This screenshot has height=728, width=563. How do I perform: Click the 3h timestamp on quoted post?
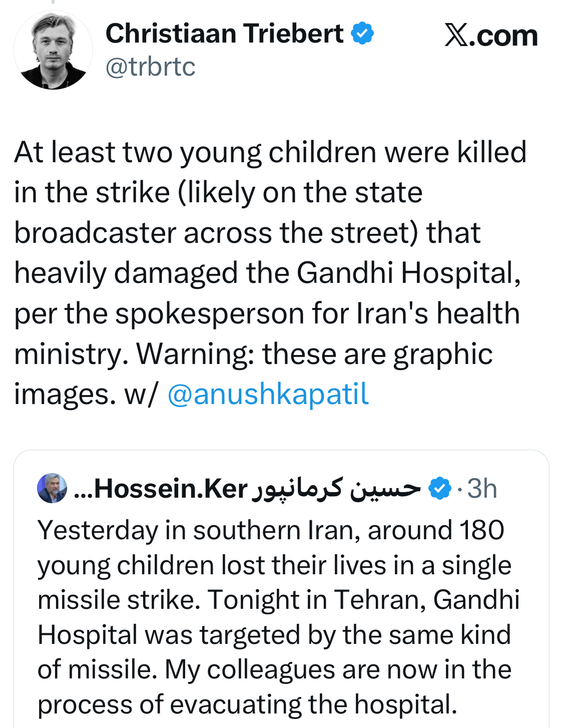(481, 489)
